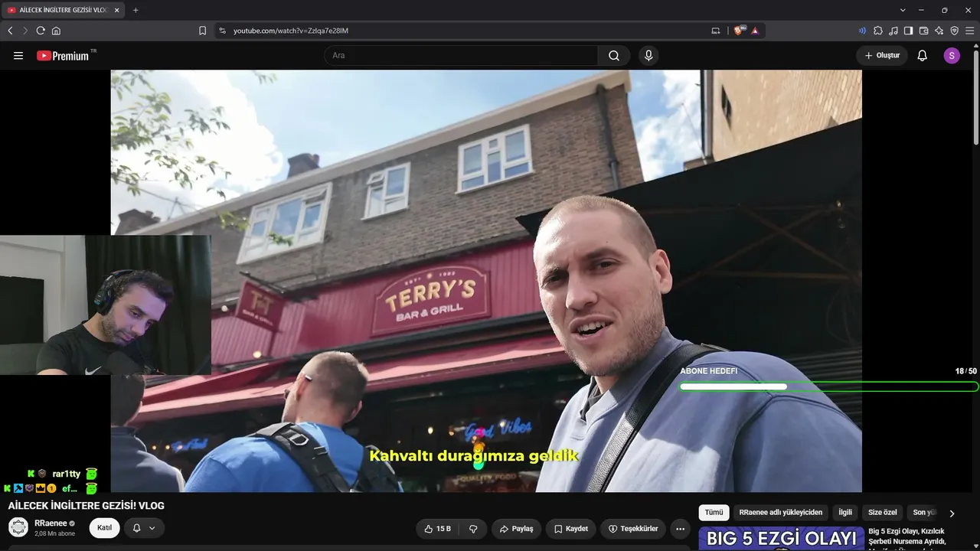Open the Brave VPN shield icon
Screen dimensions: 980x551
954,31
